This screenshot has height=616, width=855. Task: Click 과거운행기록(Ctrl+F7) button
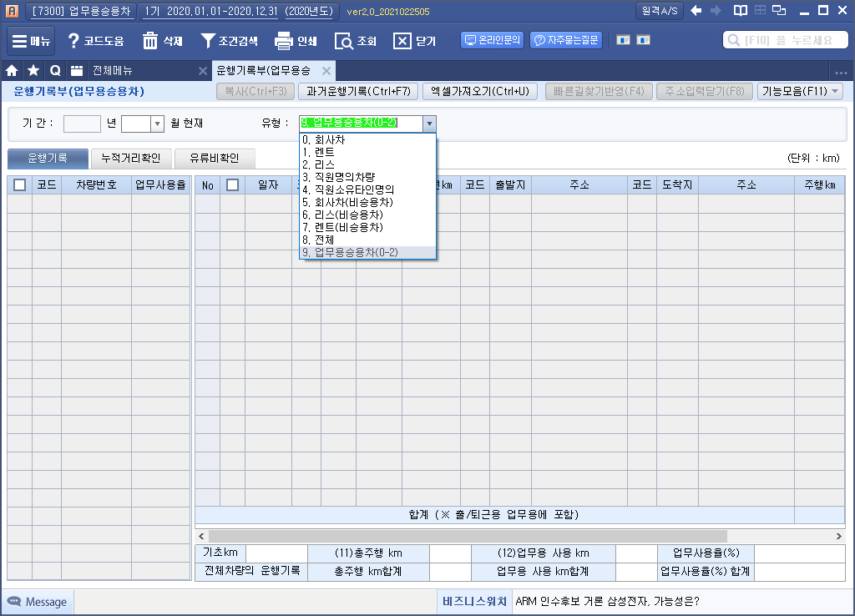point(358,91)
